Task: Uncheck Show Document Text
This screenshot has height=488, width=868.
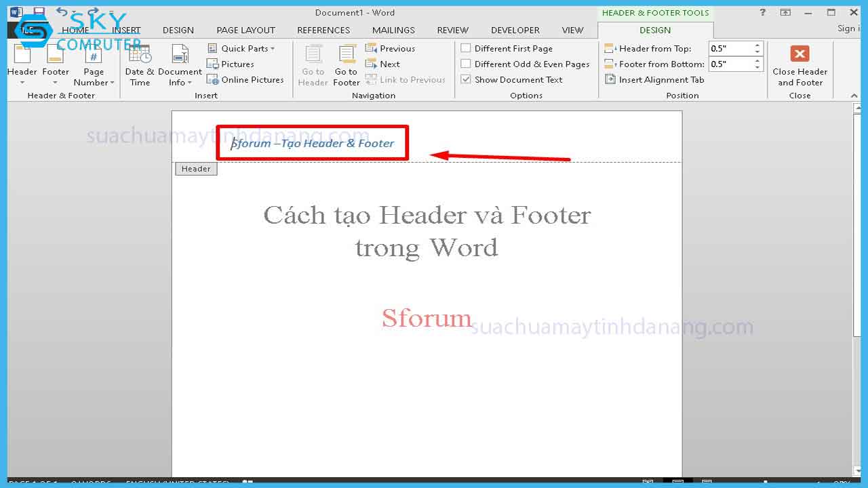Action: (x=466, y=80)
